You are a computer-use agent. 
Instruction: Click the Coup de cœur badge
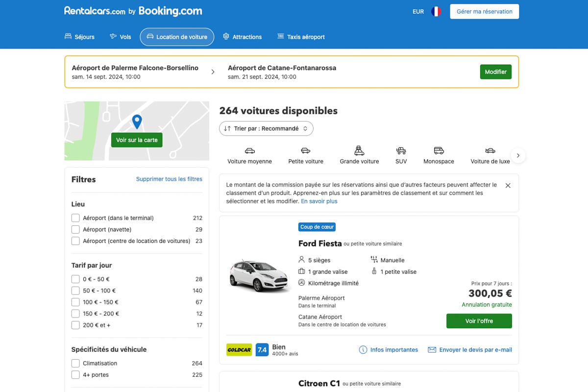click(x=317, y=227)
